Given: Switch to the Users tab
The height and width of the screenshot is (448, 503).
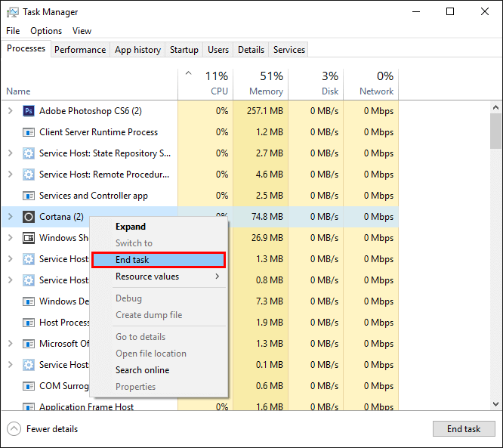Looking at the screenshot, I should point(218,50).
